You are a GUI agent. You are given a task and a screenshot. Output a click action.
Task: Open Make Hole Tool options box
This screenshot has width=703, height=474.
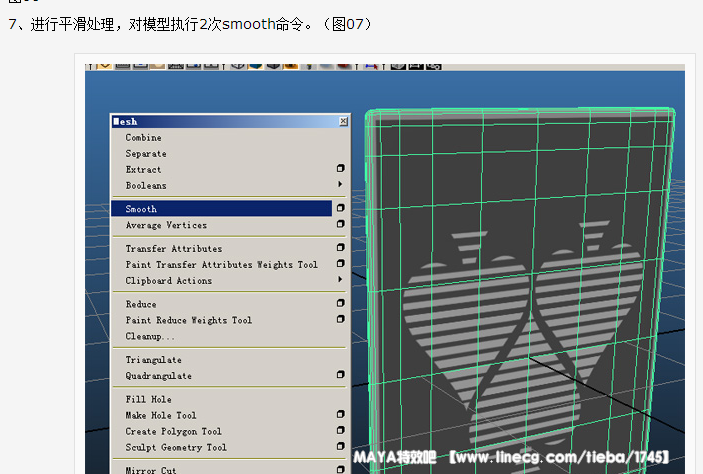point(341,415)
